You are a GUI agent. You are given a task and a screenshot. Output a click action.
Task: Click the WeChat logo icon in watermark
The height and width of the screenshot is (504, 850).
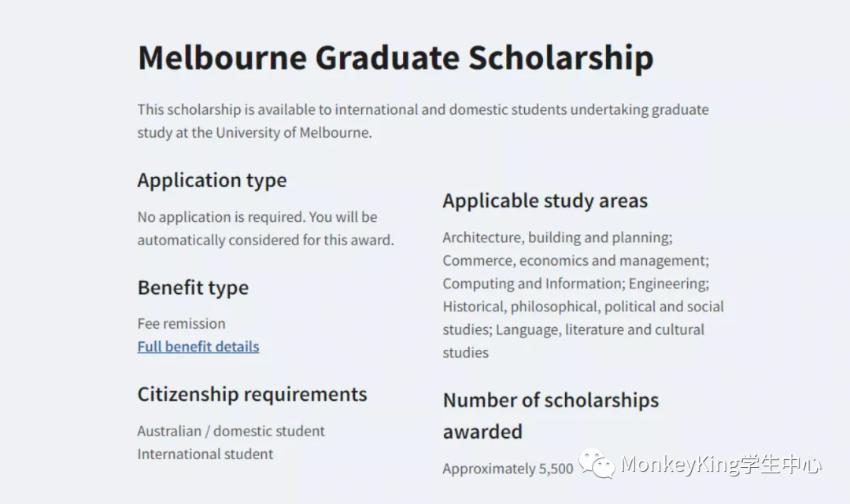click(597, 463)
